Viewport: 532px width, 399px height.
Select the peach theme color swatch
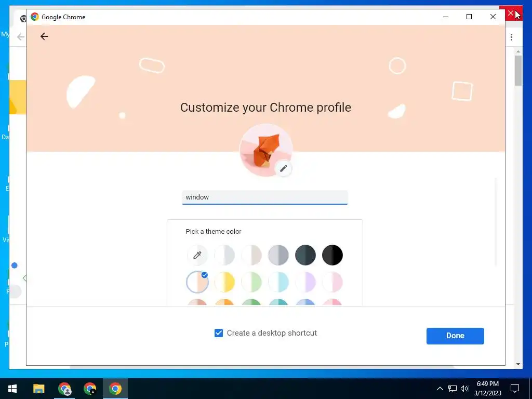pos(197,282)
